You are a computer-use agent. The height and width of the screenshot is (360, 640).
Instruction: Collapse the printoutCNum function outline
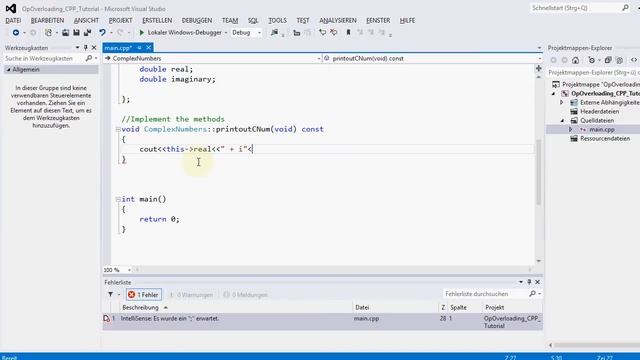tap(118, 129)
